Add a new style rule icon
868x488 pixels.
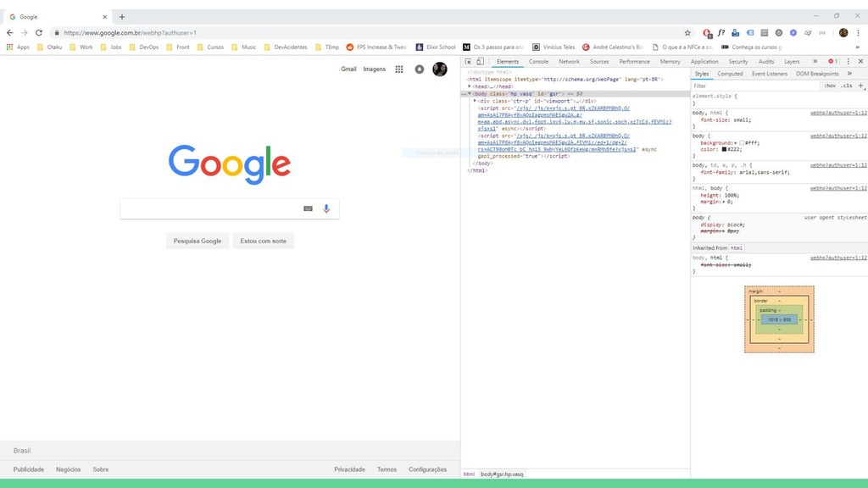(x=861, y=86)
